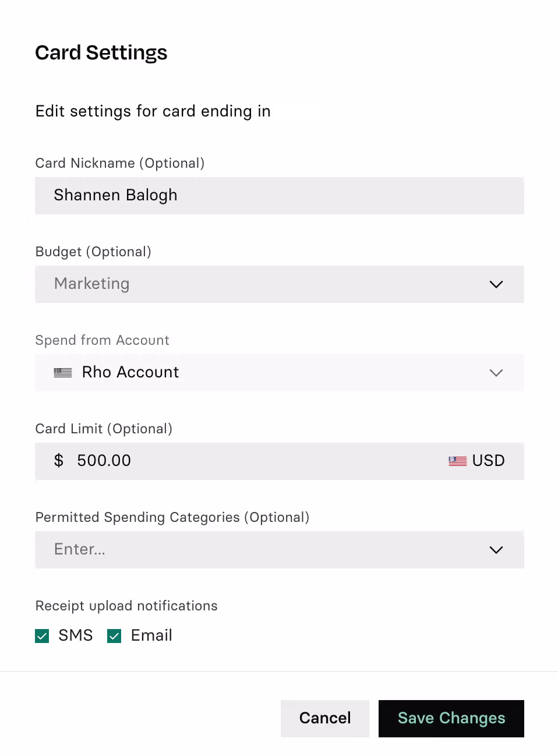Viewport: 558px width, 756px height.
Task: Select the USD currency label
Action: click(x=489, y=461)
